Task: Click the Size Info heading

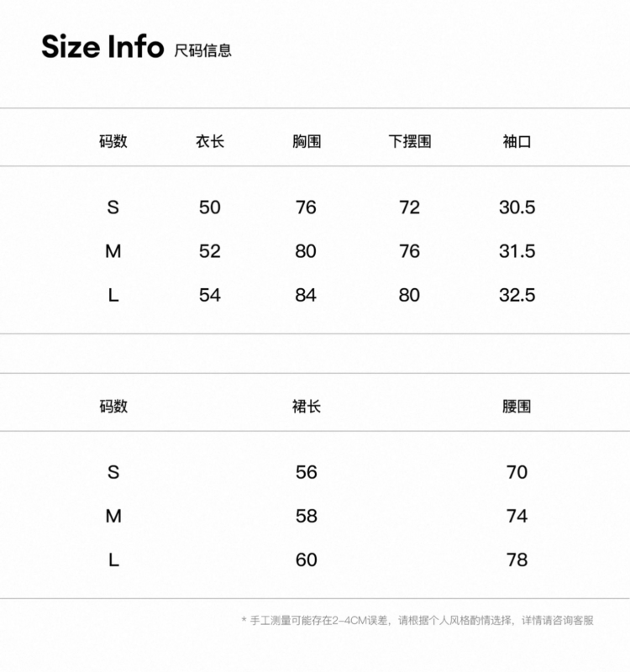Action: [x=102, y=46]
